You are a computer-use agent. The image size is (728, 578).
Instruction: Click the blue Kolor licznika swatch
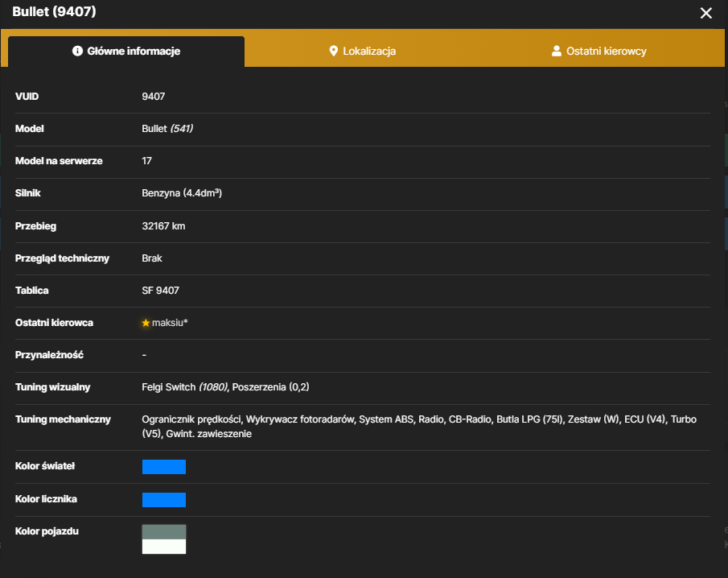pyautogui.click(x=164, y=500)
